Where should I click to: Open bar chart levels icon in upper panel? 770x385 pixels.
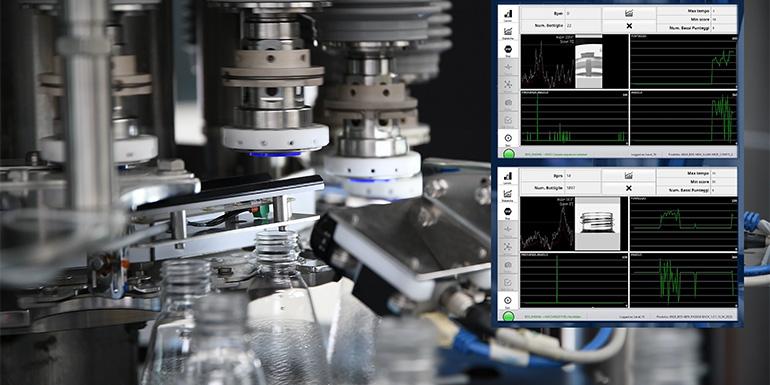pos(508,15)
